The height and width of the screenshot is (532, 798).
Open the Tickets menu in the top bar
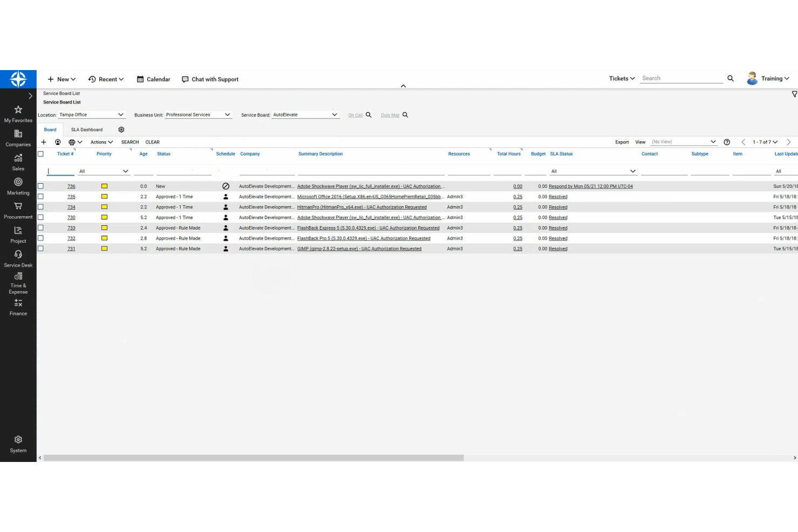click(621, 78)
